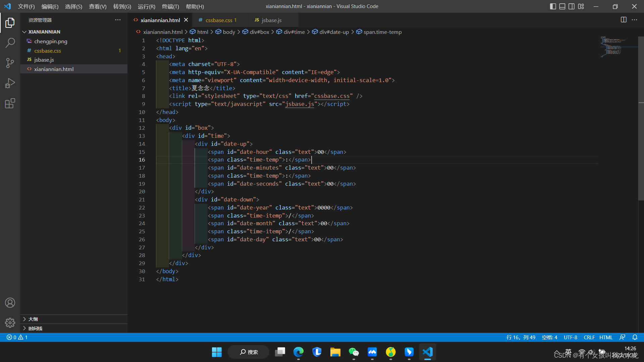
Task: Change the HTML language mode
Action: tap(606, 337)
